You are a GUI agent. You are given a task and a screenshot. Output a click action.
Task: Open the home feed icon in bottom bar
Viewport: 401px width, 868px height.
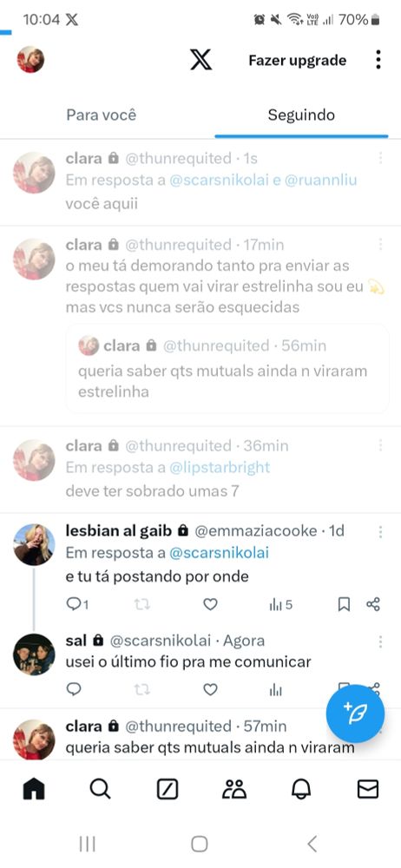click(34, 789)
